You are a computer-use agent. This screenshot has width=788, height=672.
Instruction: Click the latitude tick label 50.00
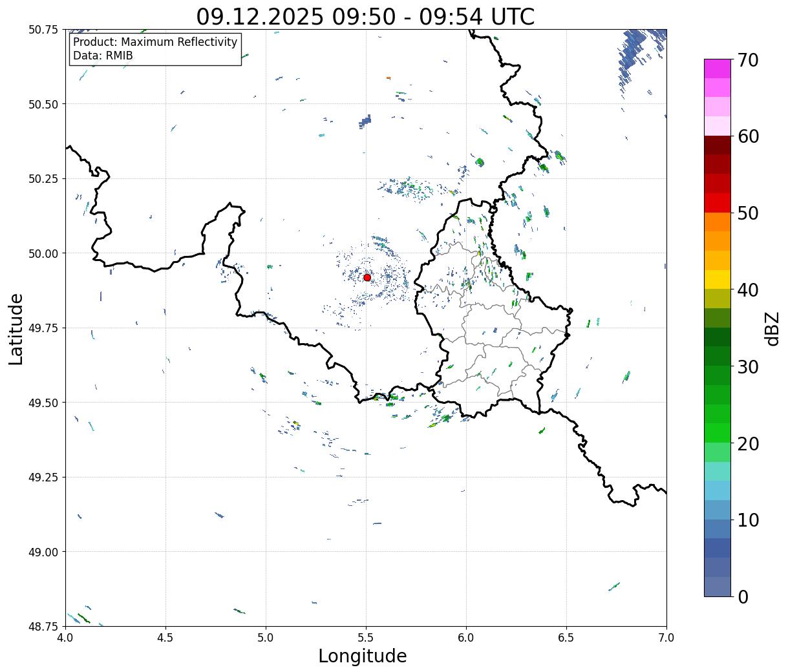click(43, 253)
